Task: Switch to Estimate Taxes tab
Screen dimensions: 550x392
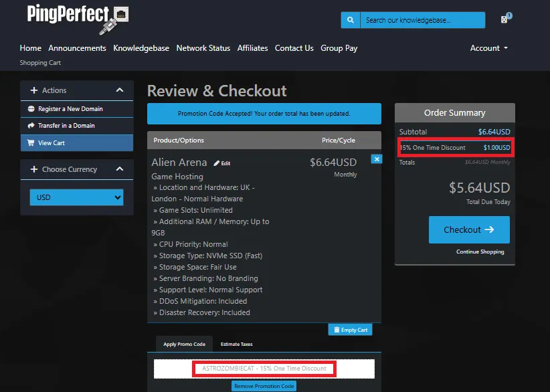Action: (x=236, y=345)
